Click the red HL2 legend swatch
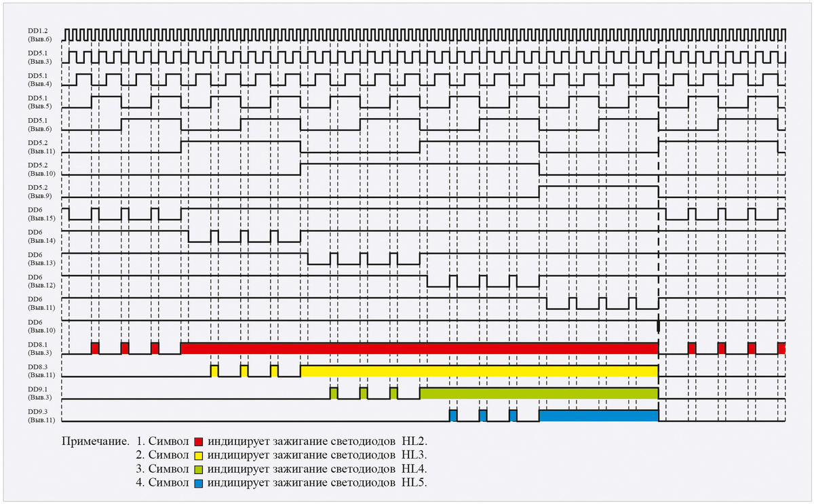This screenshot has height=504, width=814. point(199,440)
